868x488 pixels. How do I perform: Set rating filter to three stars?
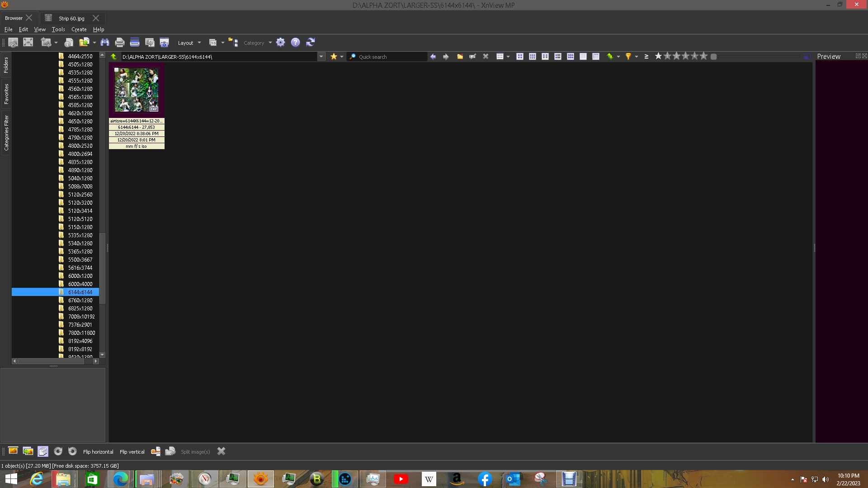pyautogui.click(x=686, y=56)
